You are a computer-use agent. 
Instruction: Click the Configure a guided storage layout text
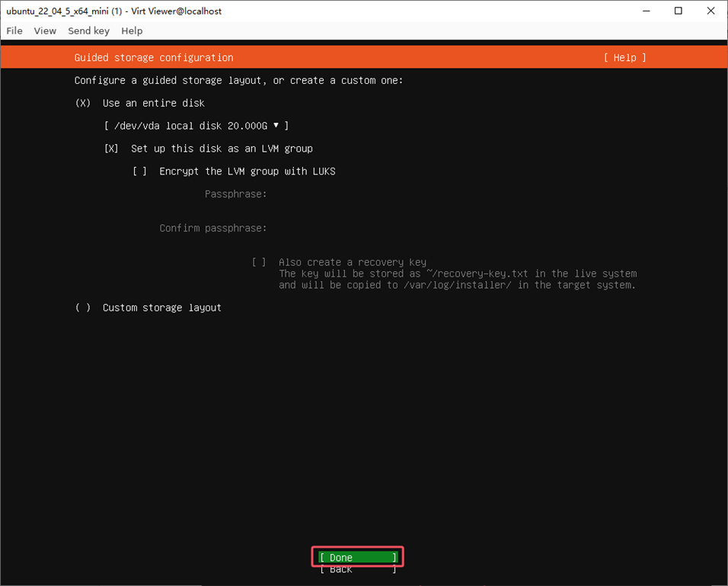pyautogui.click(x=238, y=81)
